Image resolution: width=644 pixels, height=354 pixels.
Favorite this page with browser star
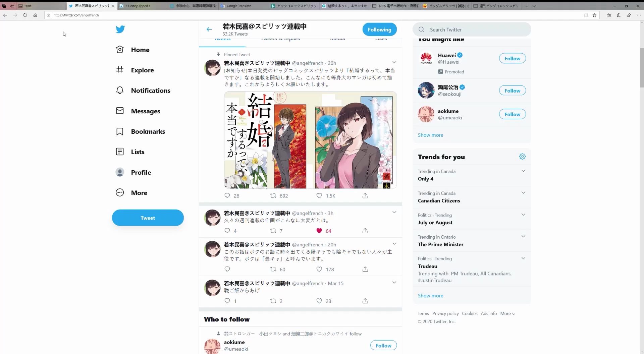594,15
